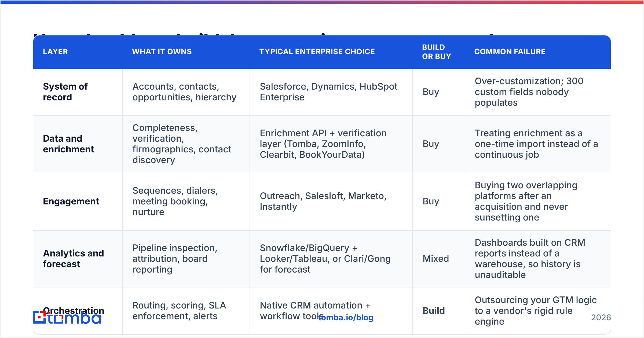The width and height of the screenshot is (644, 338).
Task: Click Outsourcing your GTM logic cell
Action: click(x=538, y=311)
